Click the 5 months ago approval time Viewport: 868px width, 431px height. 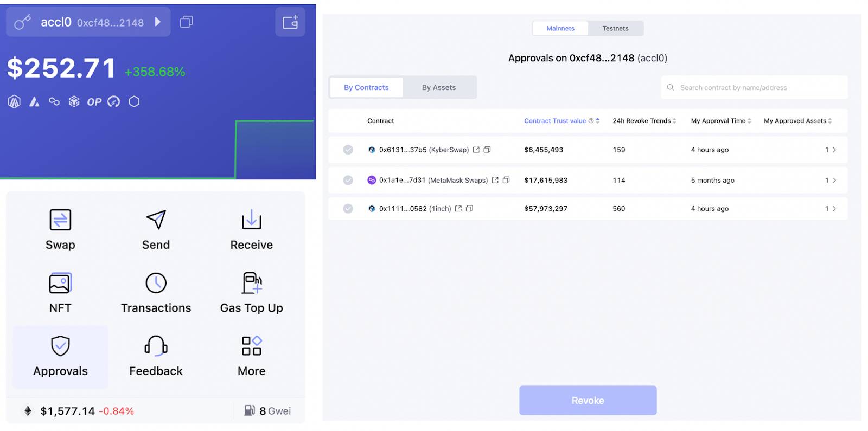click(712, 180)
